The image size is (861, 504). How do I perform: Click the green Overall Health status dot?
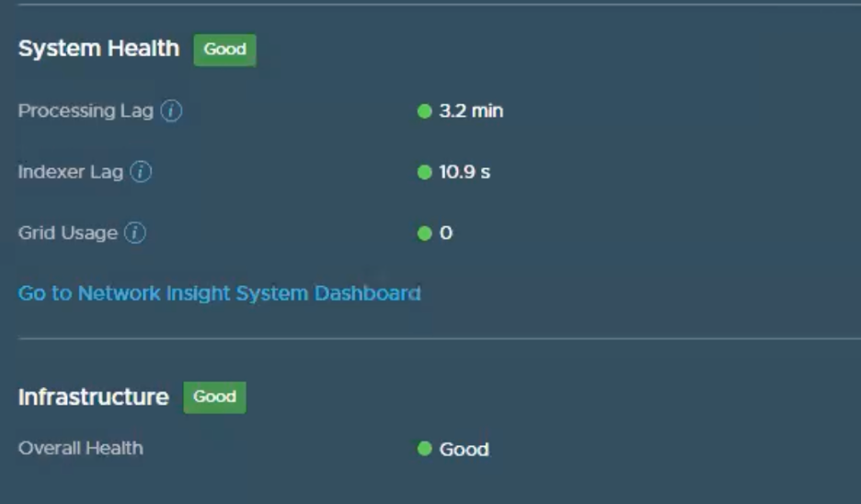point(424,449)
